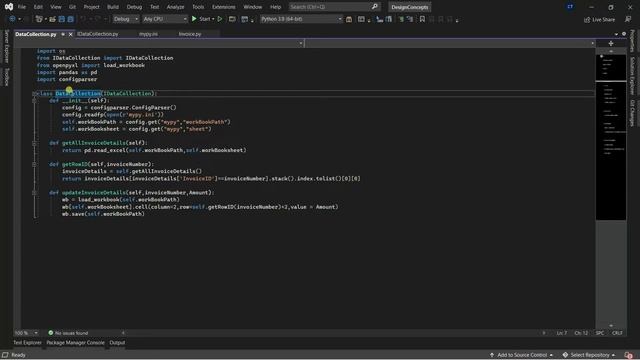Open the Toolbox side panel
The height and width of the screenshot is (360, 640).
click(6, 77)
